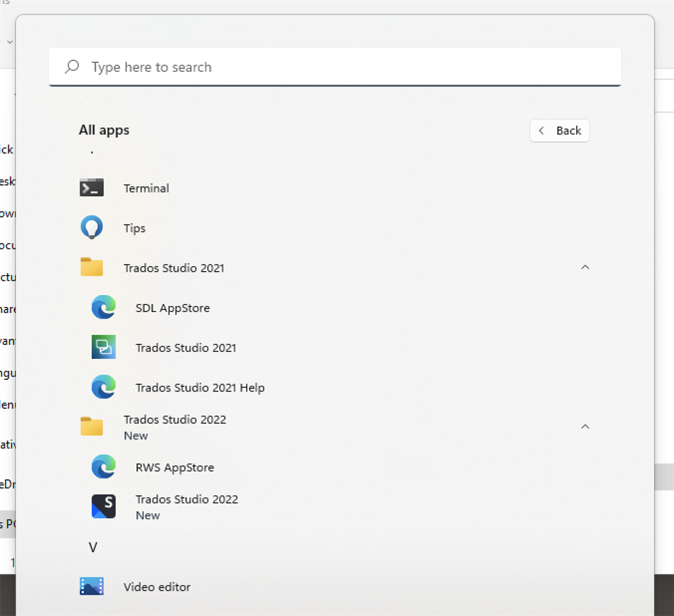The image size is (674, 616).
Task: Collapse the Trados Studio 2021 folder chevron
Action: tap(585, 267)
